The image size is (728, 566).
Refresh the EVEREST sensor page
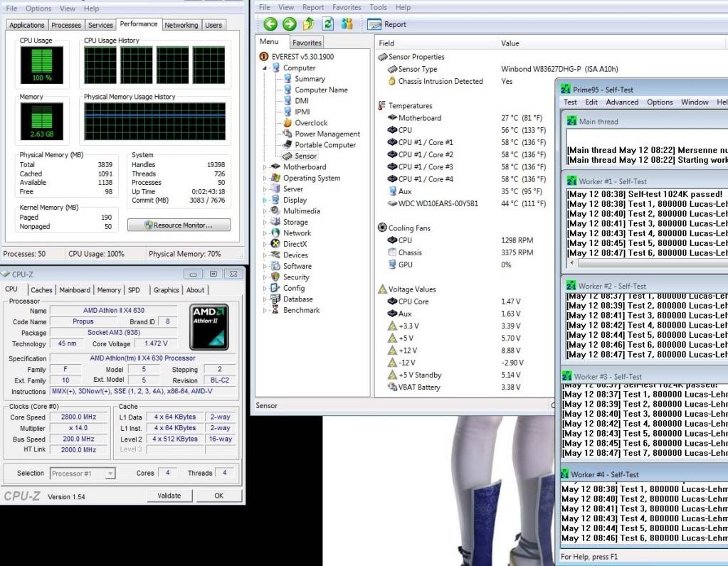(328, 24)
